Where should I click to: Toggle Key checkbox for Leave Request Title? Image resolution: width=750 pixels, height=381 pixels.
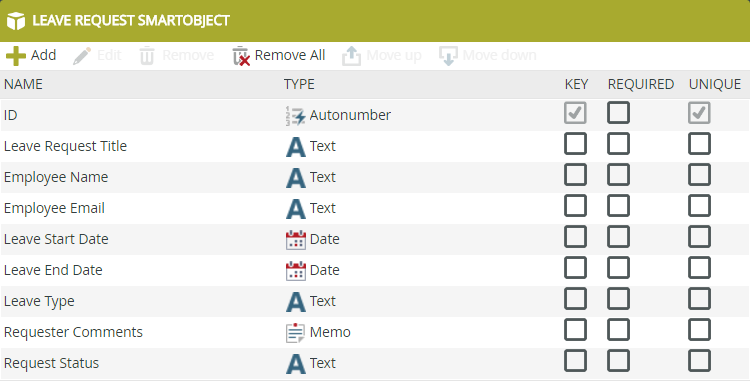click(575, 144)
